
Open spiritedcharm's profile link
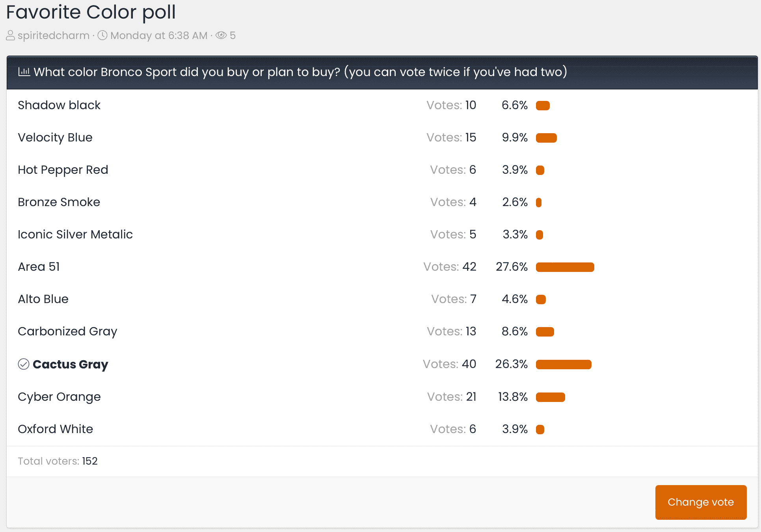click(x=54, y=35)
